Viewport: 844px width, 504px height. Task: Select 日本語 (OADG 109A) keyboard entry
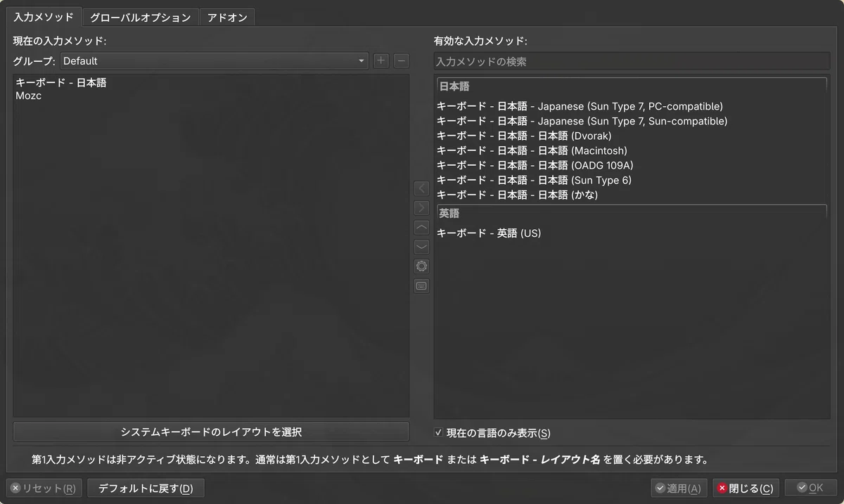tap(631, 166)
